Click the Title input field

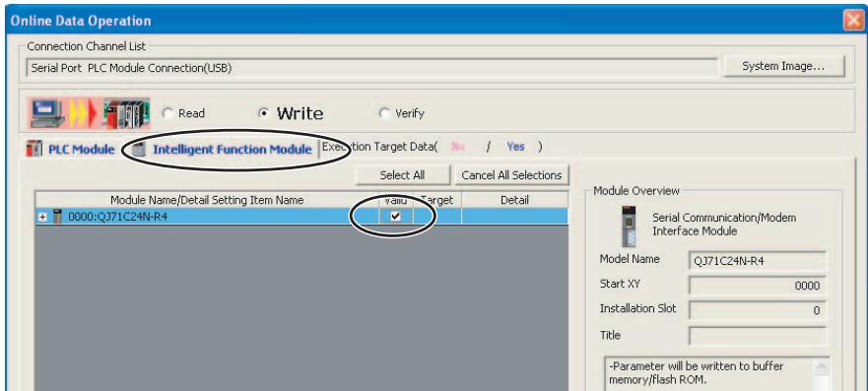click(758, 336)
